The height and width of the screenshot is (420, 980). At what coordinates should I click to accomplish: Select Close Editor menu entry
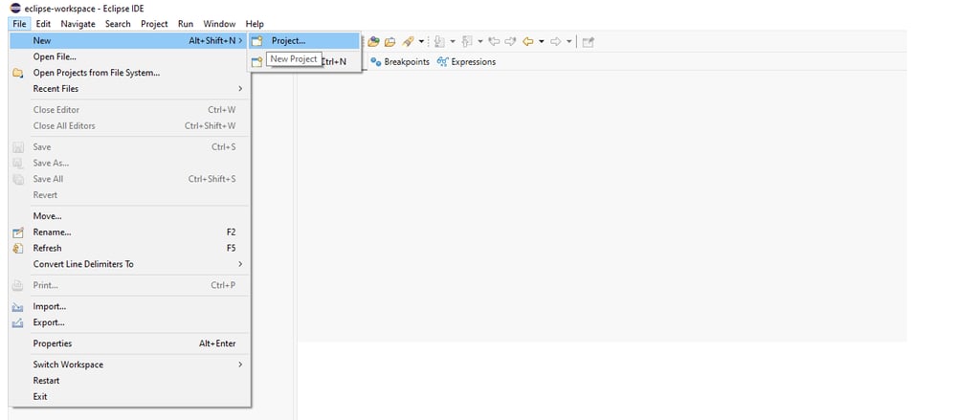pyautogui.click(x=130, y=110)
